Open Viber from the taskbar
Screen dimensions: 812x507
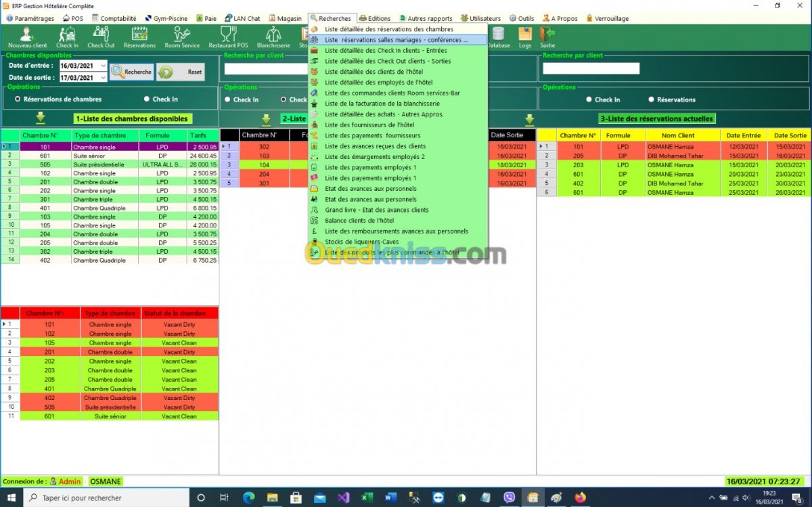[x=509, y=498]
